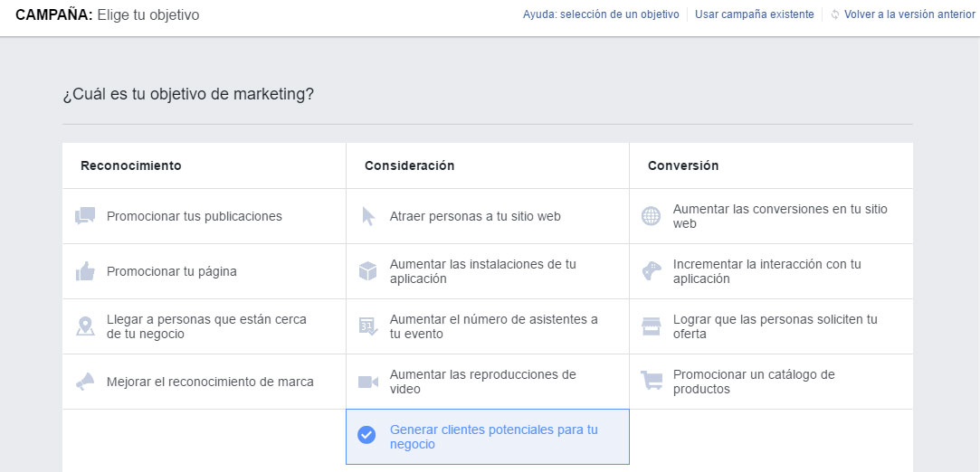Click the globe icon for website conversions
This screenshot has width=980, height=472.
tap(652, 216)
